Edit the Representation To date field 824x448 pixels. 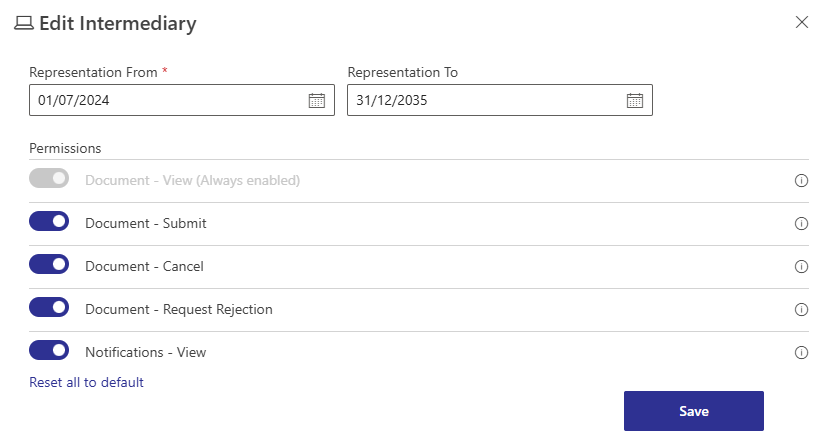click(x=485, y=100)
